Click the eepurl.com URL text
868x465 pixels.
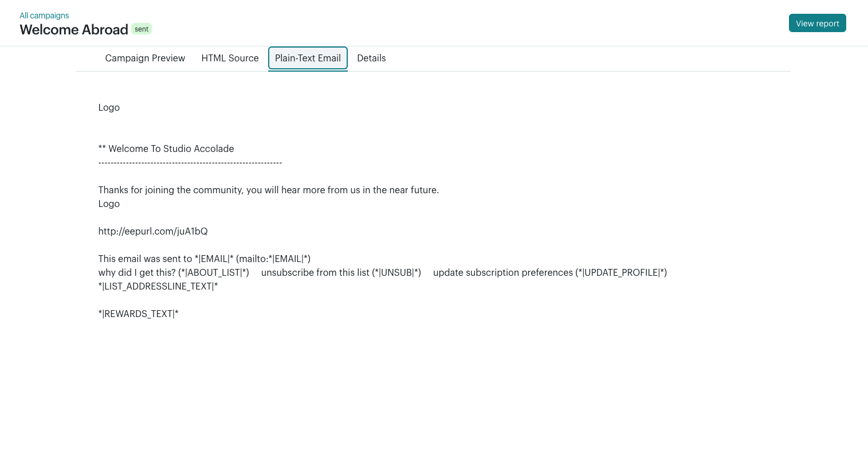point(153,231)
